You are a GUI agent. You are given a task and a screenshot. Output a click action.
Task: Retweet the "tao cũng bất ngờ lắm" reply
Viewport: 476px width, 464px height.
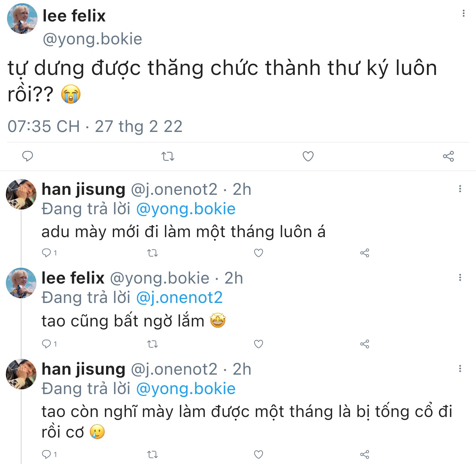152,344
